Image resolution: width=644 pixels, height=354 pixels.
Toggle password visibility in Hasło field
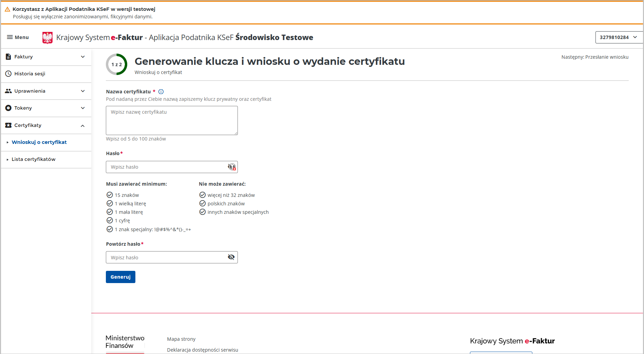pyautogui.click(x=231, y=167)
